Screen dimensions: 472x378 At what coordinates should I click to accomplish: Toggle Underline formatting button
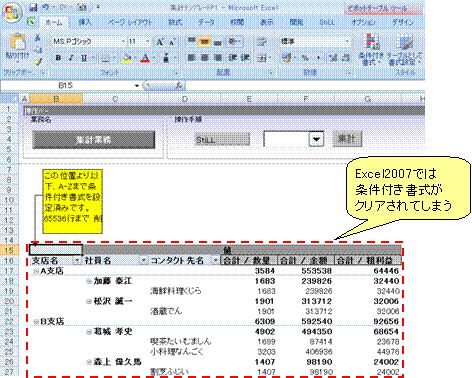pos(84,58)
